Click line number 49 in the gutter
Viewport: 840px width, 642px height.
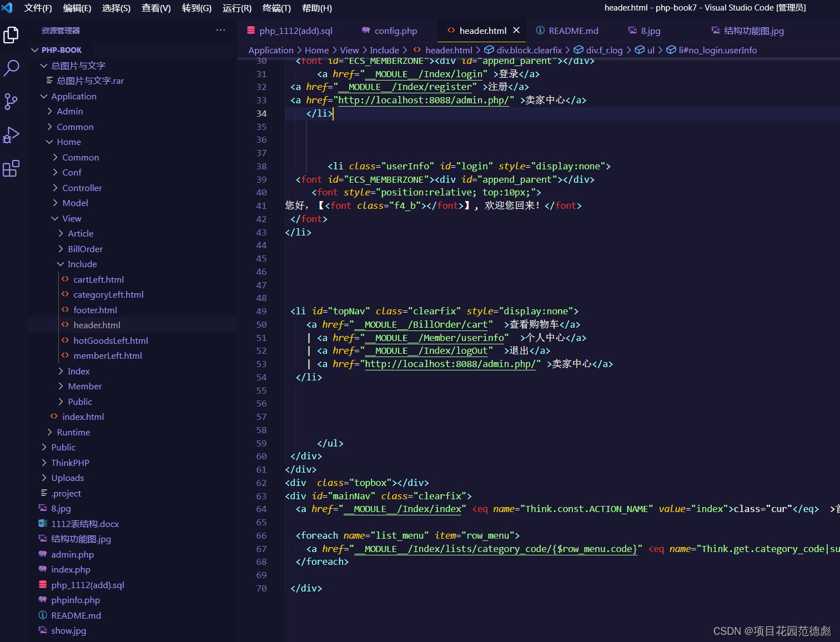coord(261,311)
